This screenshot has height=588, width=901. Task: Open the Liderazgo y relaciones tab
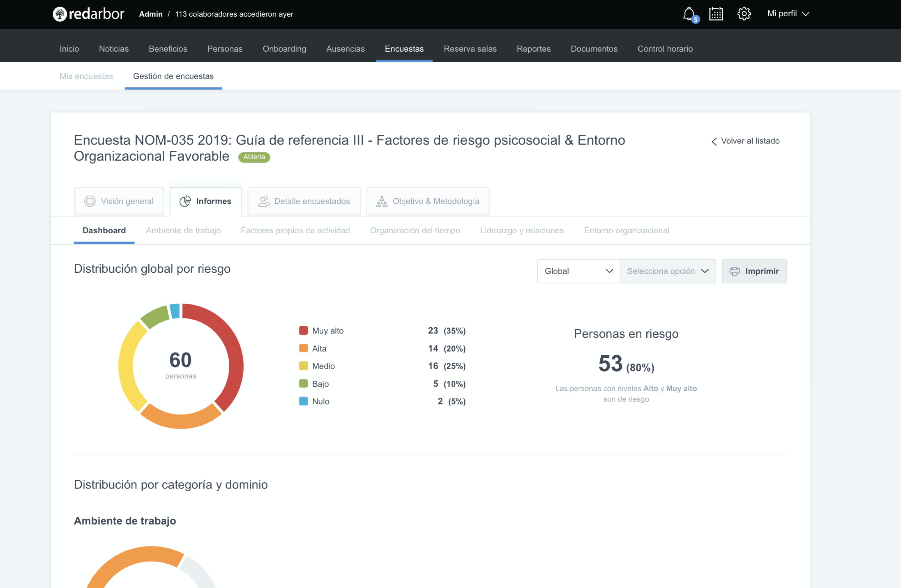522,231
